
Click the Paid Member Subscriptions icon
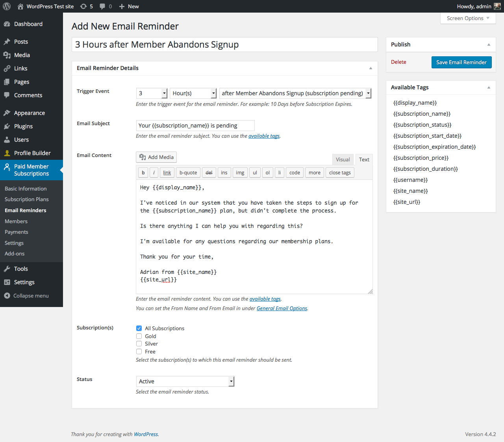[x=7, y=167]
